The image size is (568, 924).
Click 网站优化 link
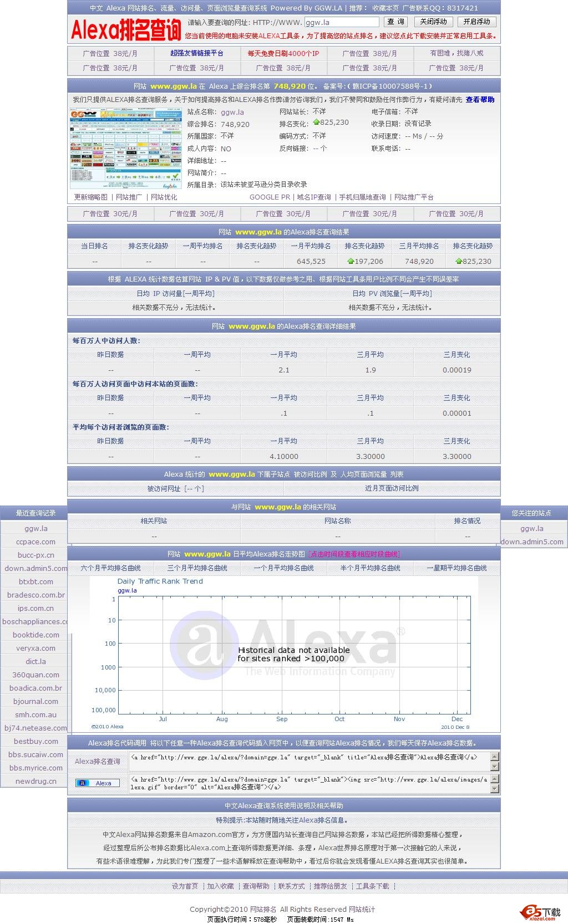pyautogui.click(x=164, y=197)
